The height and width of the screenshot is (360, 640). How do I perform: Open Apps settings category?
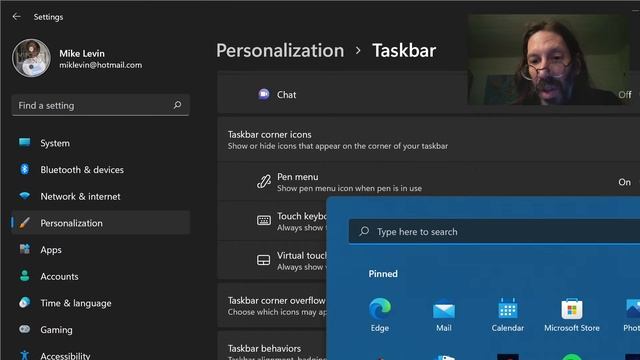(x=100, y=249)
